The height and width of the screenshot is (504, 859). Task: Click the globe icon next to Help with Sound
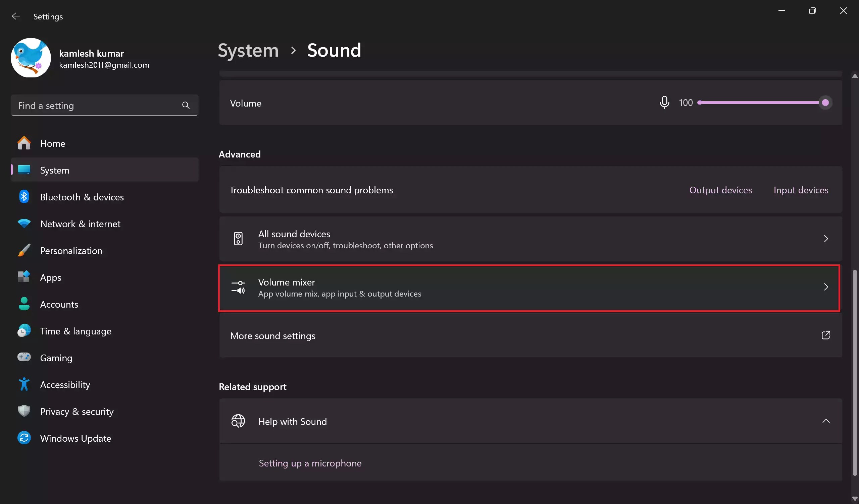coord(239,421)
